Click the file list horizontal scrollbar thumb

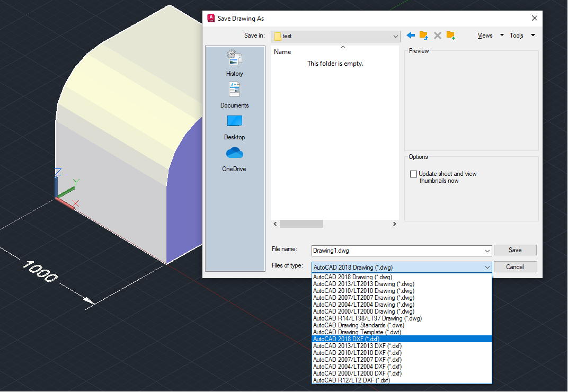(301, 224)
